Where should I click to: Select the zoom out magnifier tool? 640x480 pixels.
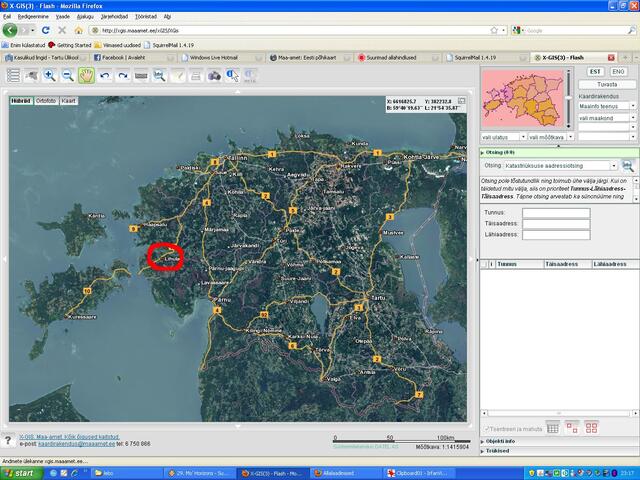point(68,76)
